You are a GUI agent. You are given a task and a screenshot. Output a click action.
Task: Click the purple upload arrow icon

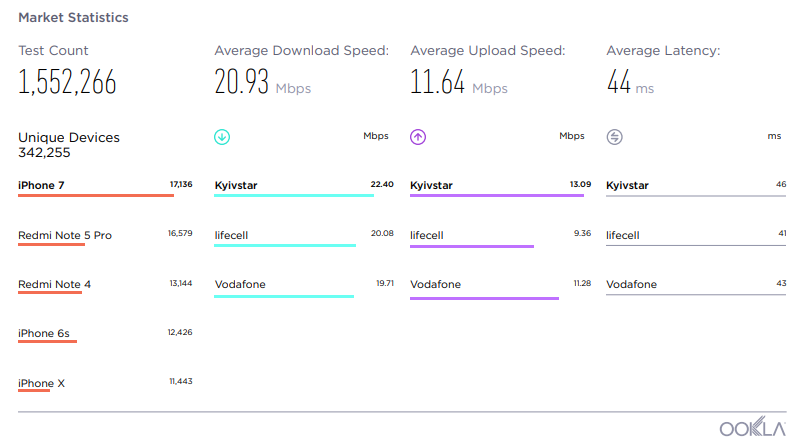click(418, 137)
